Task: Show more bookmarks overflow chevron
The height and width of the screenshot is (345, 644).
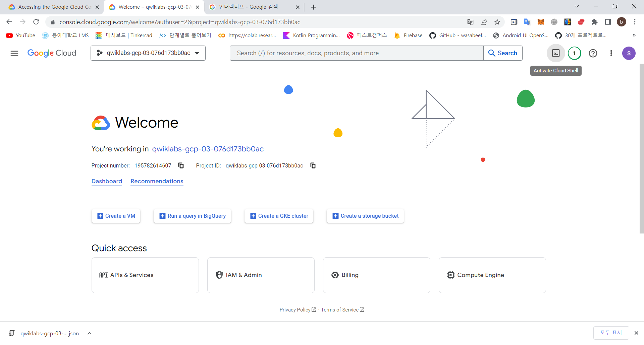Action: click(x=634, y=36)
